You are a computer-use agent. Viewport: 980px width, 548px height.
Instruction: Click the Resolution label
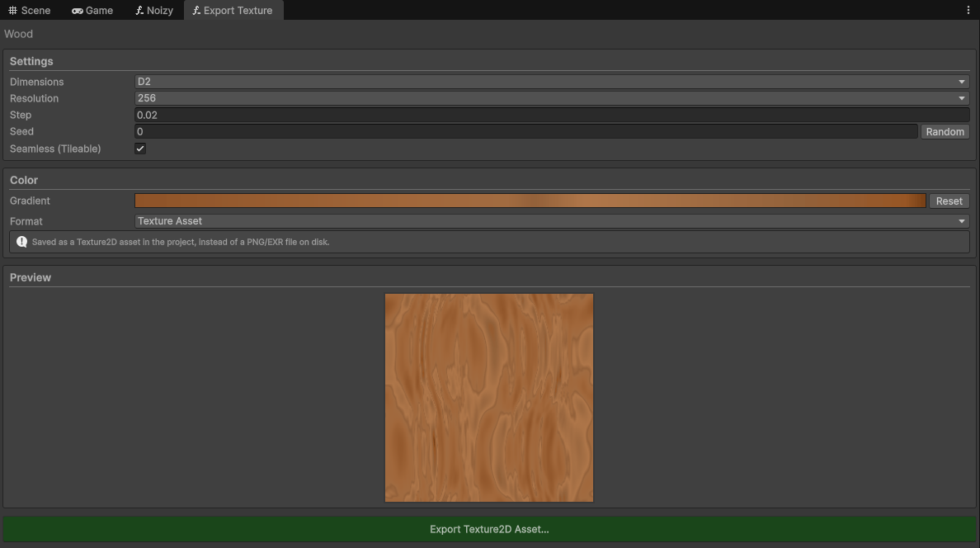point(34,98)
